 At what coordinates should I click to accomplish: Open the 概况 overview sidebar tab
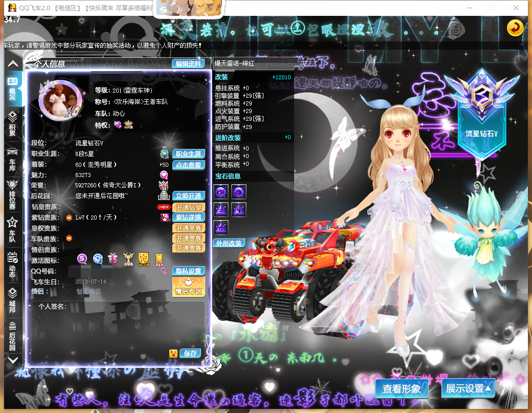(13, 89)
